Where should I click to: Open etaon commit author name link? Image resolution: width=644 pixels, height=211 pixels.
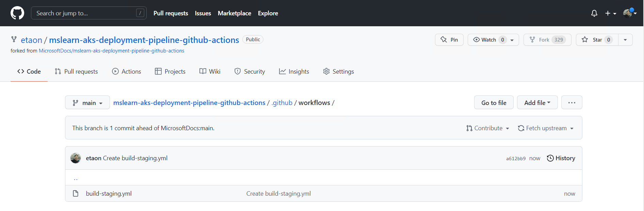(94, 158)
